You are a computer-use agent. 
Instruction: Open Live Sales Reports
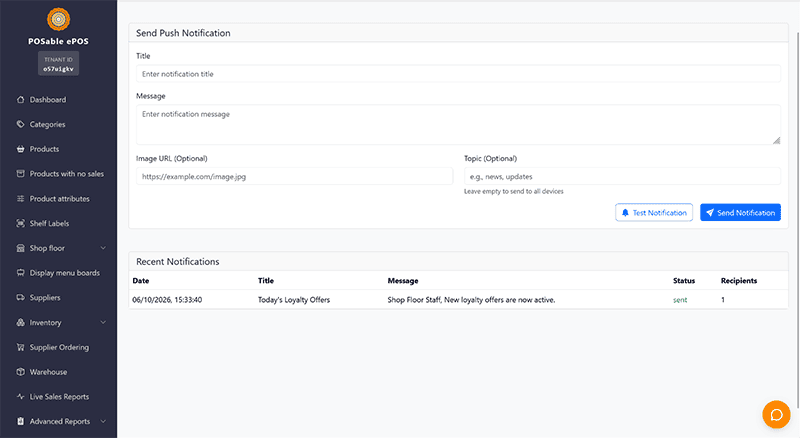tap(58, 397)
